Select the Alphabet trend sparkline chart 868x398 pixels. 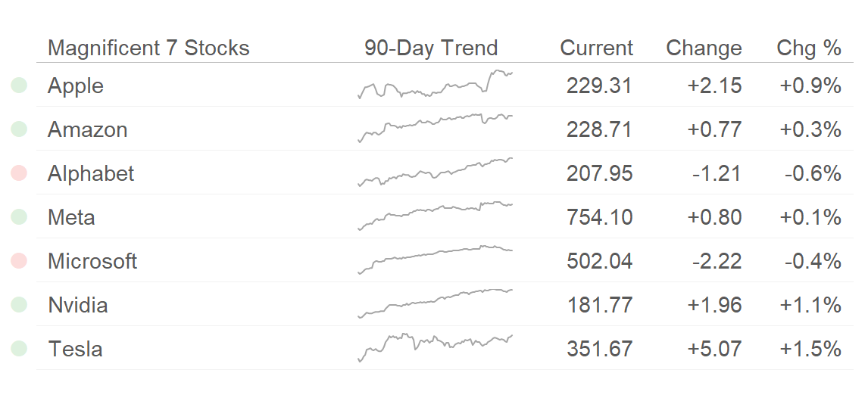(435, 172)
